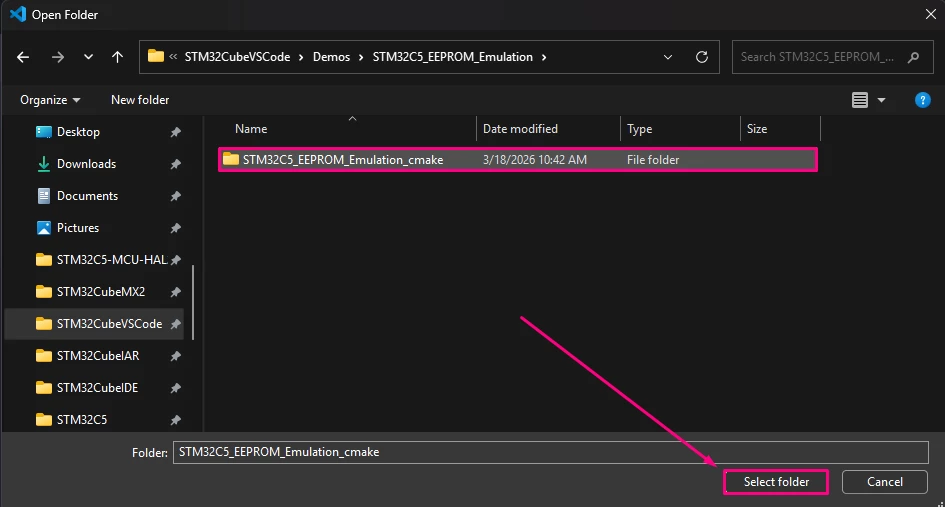The height and width of the screenshot is (507, 945).
Task: Click the pin icon beside Pictures
Action: pos(175,228)
